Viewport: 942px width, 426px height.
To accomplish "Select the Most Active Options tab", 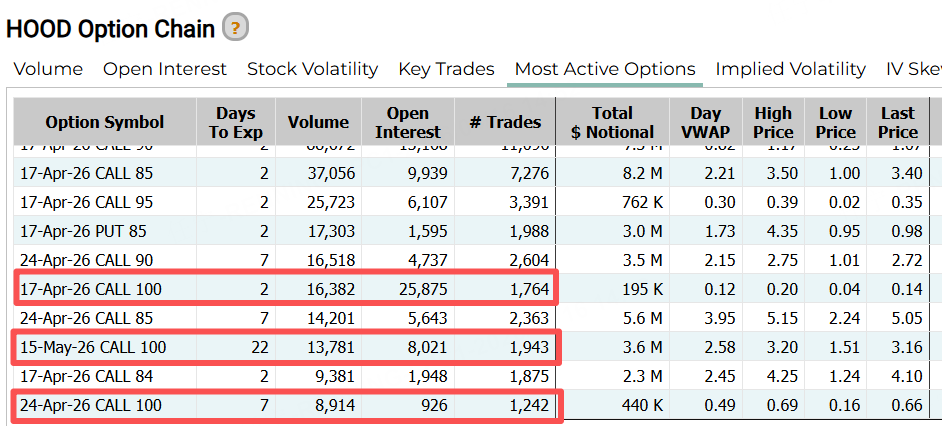I will pyautogui.click(x=605, y=69).
